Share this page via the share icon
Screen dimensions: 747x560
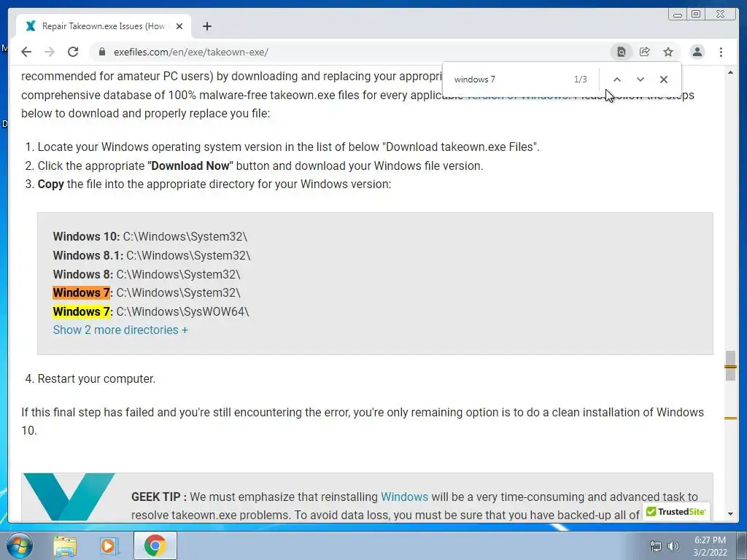(645, 52)
